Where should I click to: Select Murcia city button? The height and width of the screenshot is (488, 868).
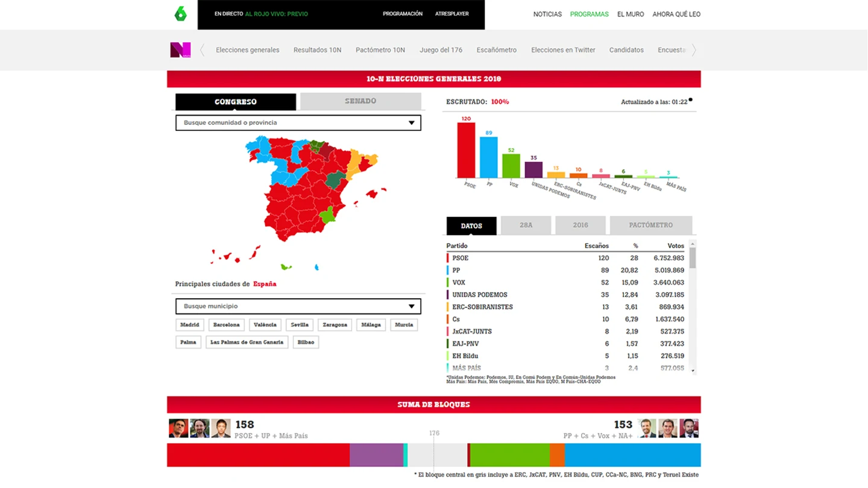click(x=404, y=325)
